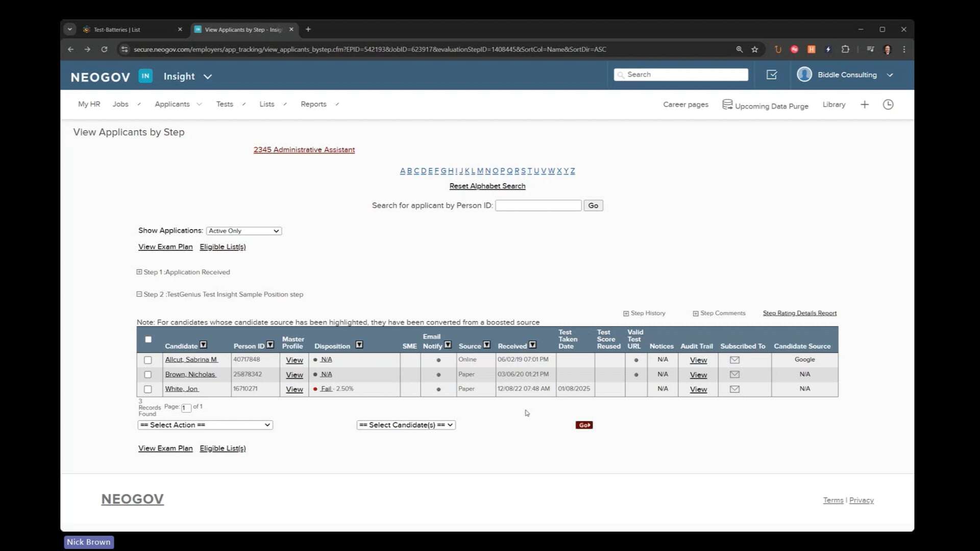980x551 pixels.
Task: View Master Profile for White, Jon
Action: pos(295,389)
